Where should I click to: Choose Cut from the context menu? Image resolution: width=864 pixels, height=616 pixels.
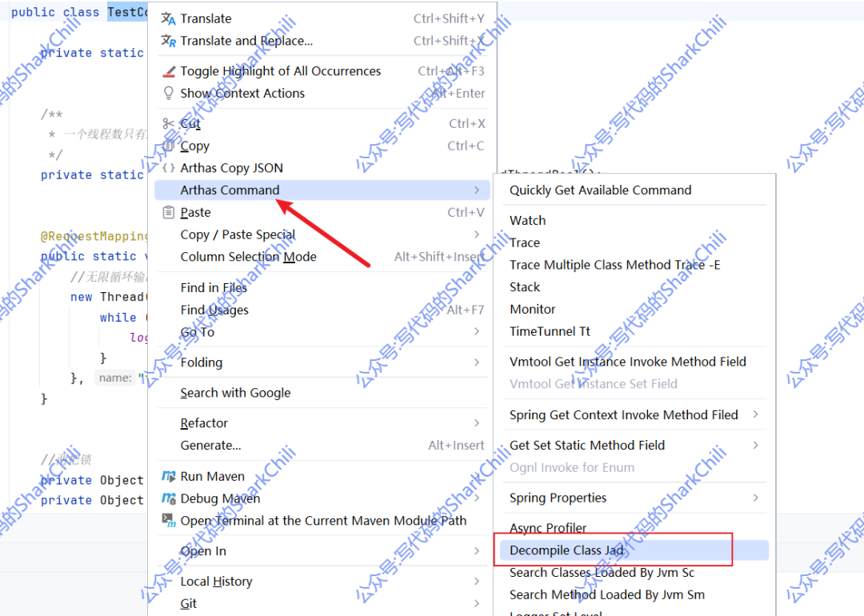coord(322,124)
